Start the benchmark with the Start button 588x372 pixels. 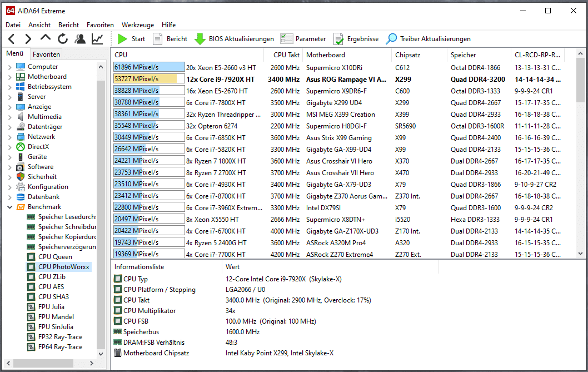click(x=131, y=39)
